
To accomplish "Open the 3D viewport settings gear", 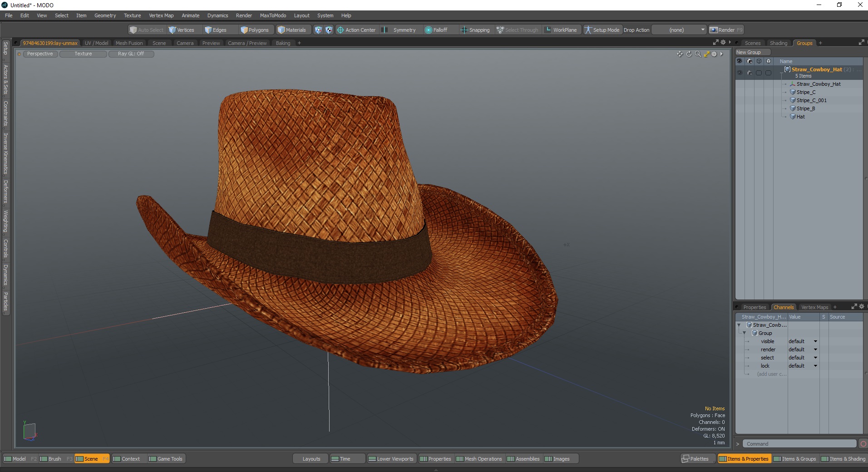I will [714, 54].
